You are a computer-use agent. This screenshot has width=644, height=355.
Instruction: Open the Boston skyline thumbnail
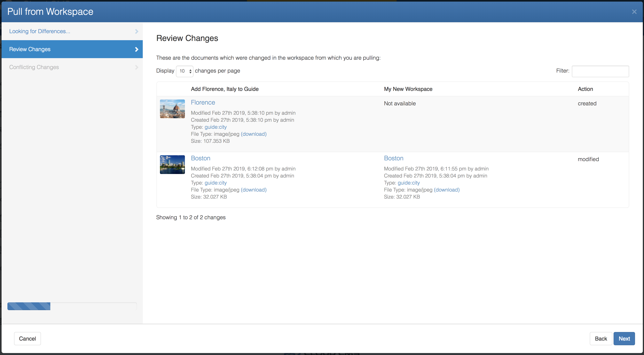172,164
